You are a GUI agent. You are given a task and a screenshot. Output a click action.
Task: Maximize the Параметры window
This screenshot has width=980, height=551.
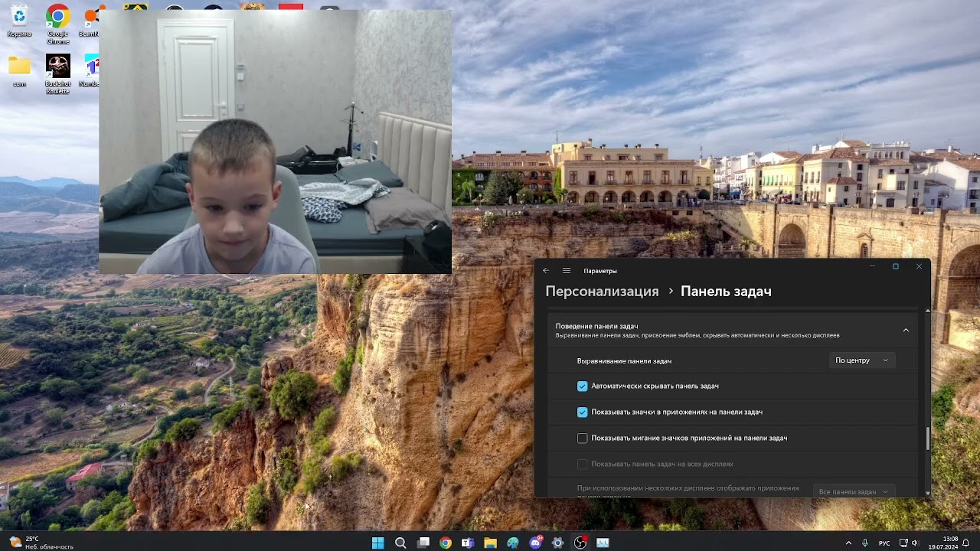pyautogui.click(x=895, y=266)
